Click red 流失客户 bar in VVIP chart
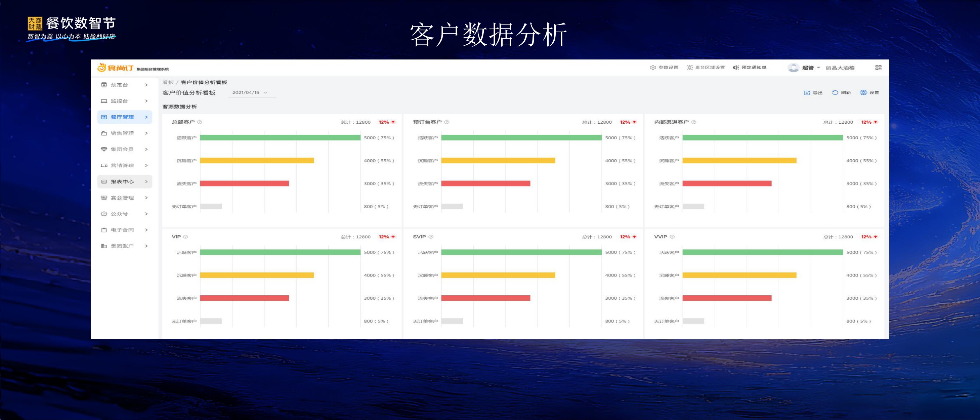Screen dimensions: 980x420 pos(727,298)
